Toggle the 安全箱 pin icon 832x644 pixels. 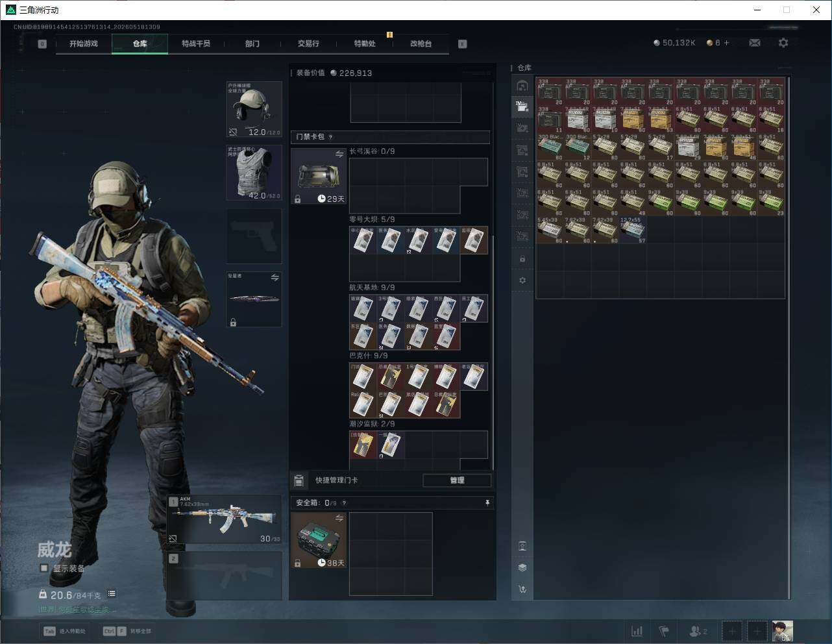click(x=487, y=502)
